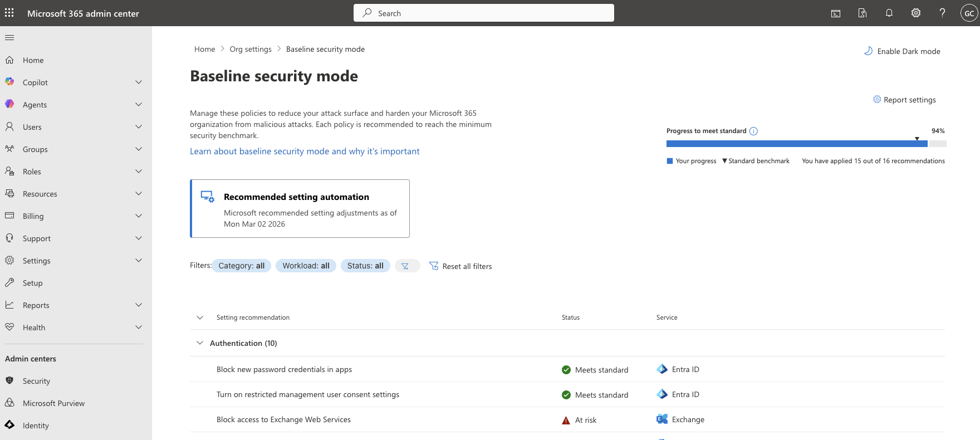
Task: Click the At risk status
Action: point(579,420)
